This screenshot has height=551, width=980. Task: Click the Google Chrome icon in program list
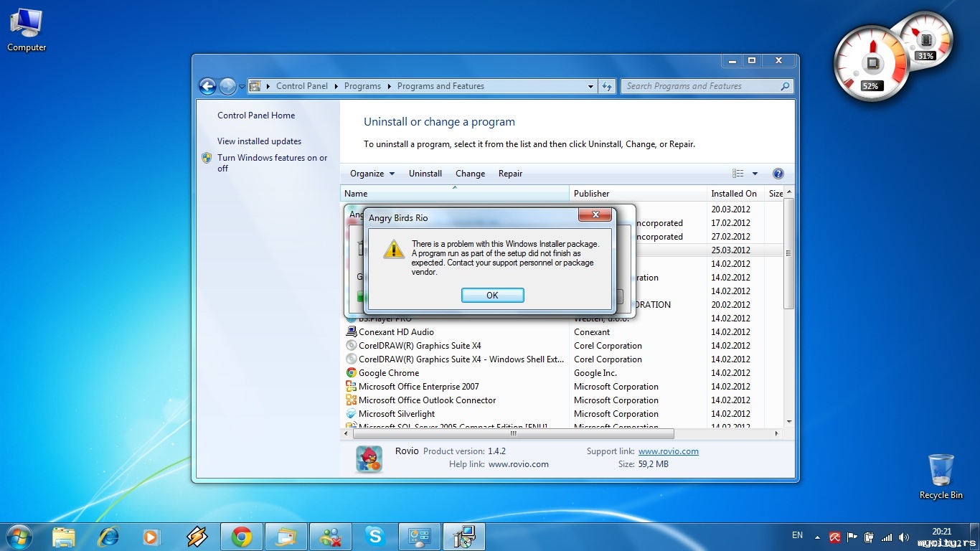point(351,373)
